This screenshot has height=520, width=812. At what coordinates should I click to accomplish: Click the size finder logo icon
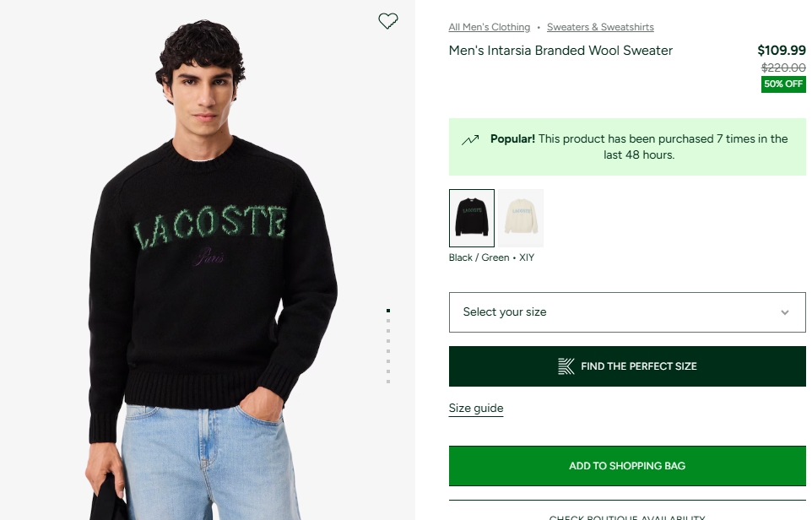[x=566, y=366]
